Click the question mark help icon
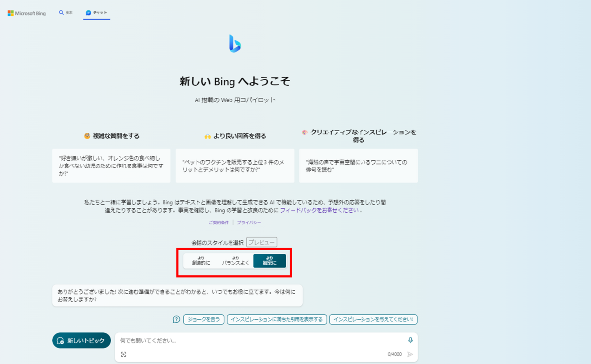 [x=176, y=319]
